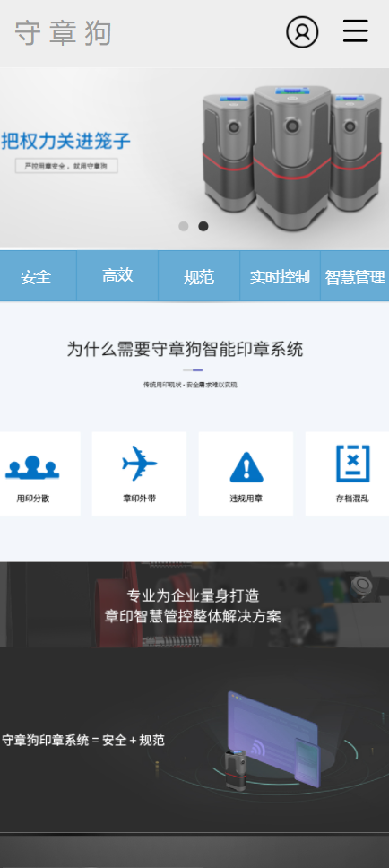Open the 实时控制 tab

[280, 276]
